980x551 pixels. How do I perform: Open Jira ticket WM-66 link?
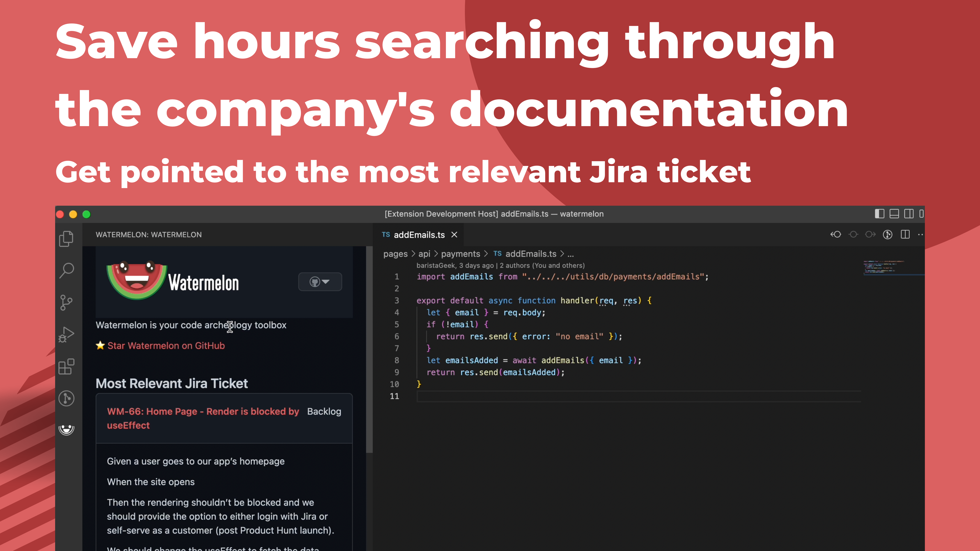[x=203, y=418]
